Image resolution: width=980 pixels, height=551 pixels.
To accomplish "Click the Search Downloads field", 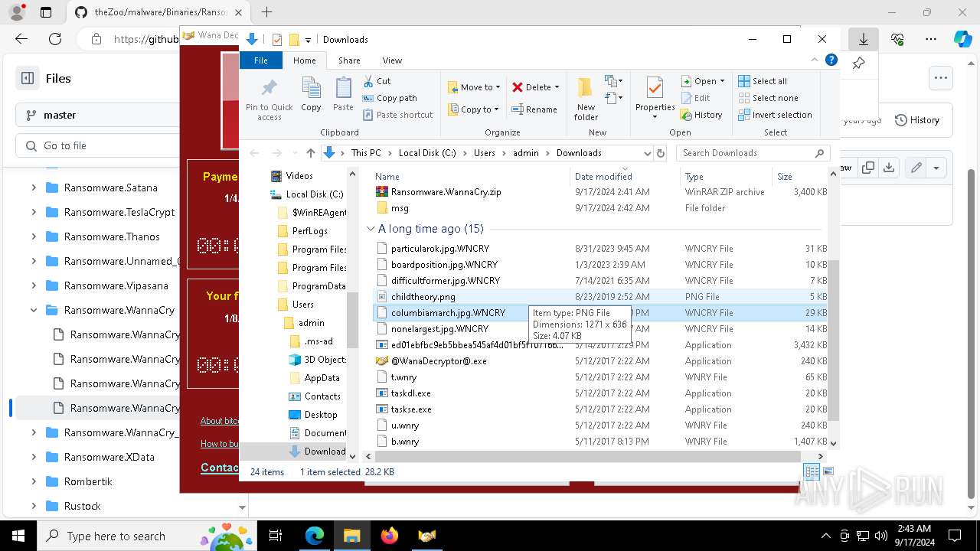I will 753,153.
